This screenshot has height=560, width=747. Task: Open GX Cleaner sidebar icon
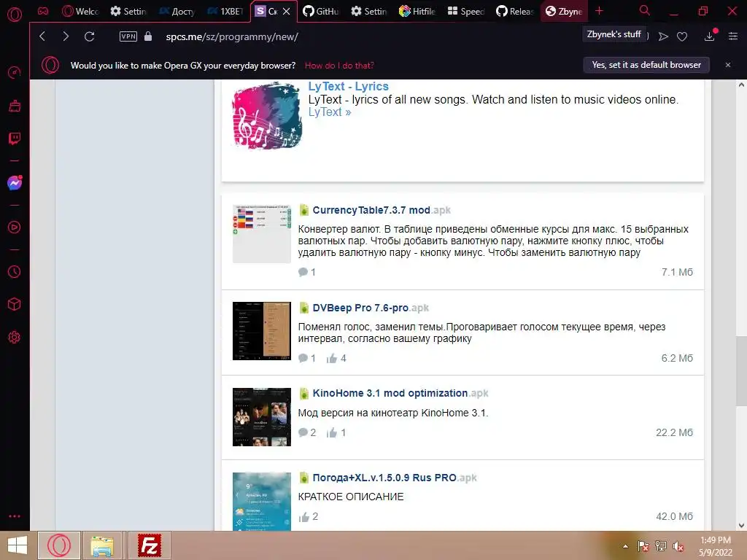point(15,106)
